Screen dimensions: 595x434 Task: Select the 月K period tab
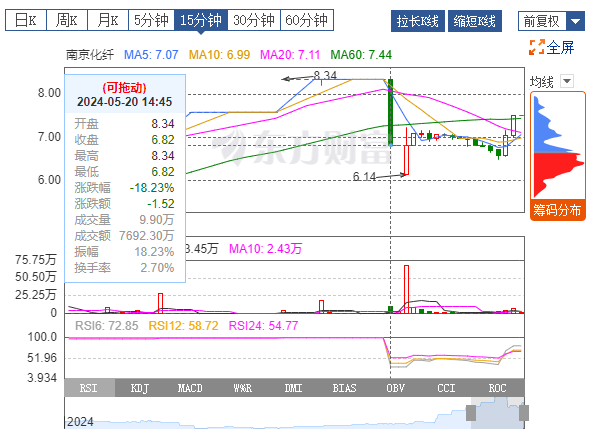108,20
